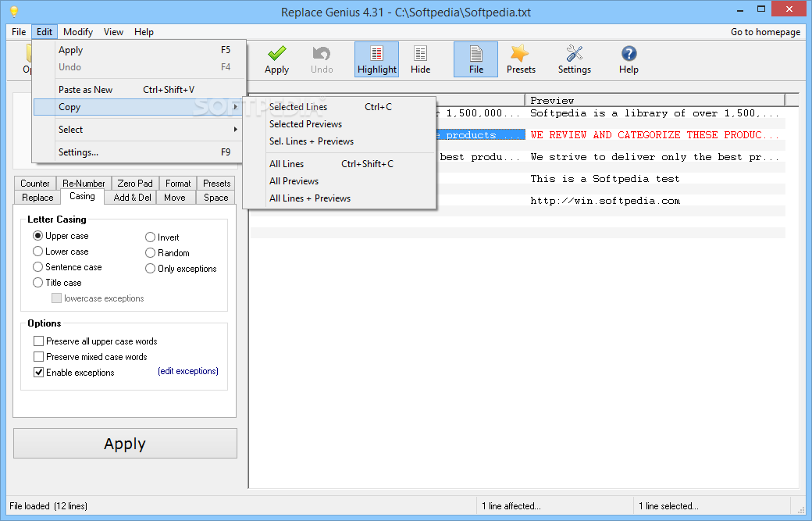Select Lower case radio button

coord(37,252)
